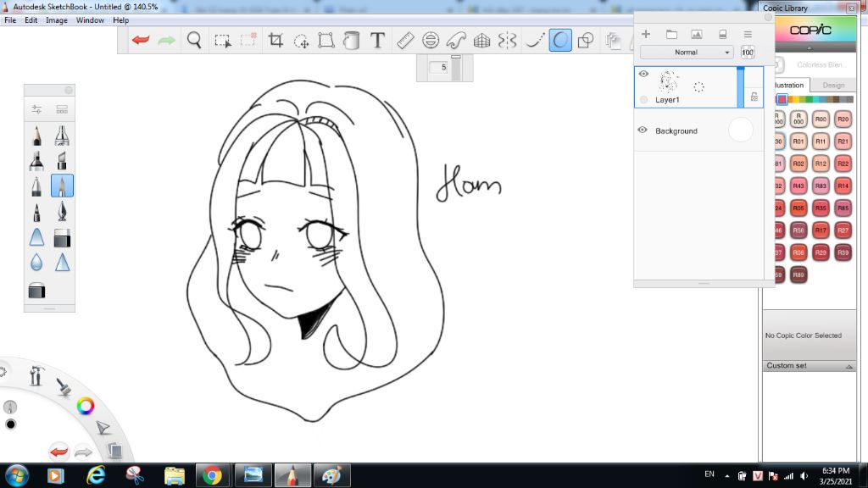
Task: Switch to the Design tab in Copic Library
Action: tap(833, 86)
